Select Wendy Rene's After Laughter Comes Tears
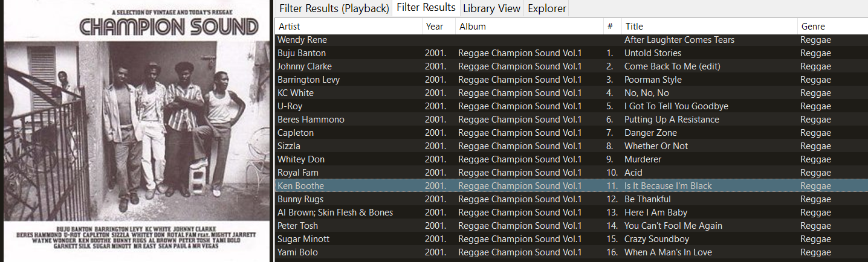The height and width of the screenshot is (262, 868). pyautogui.click(x=679, y=40)
